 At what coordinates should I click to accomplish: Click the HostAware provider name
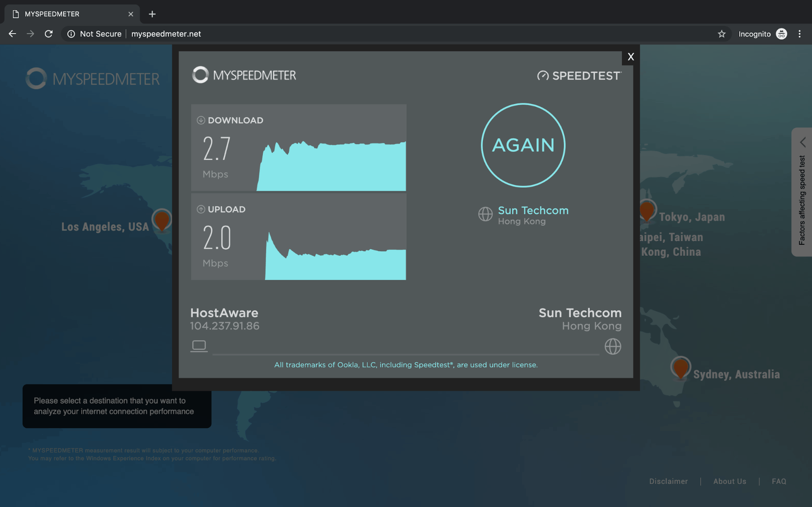pyautogui.click(x=224, y=313)
